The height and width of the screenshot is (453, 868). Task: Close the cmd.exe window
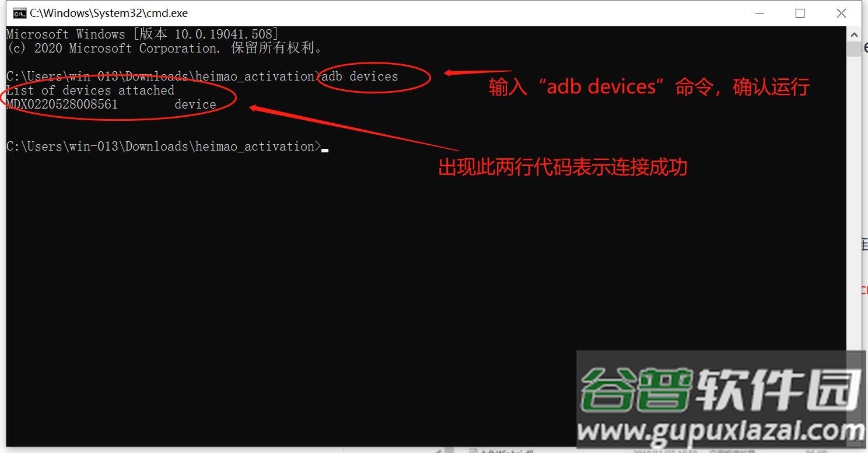841,13
